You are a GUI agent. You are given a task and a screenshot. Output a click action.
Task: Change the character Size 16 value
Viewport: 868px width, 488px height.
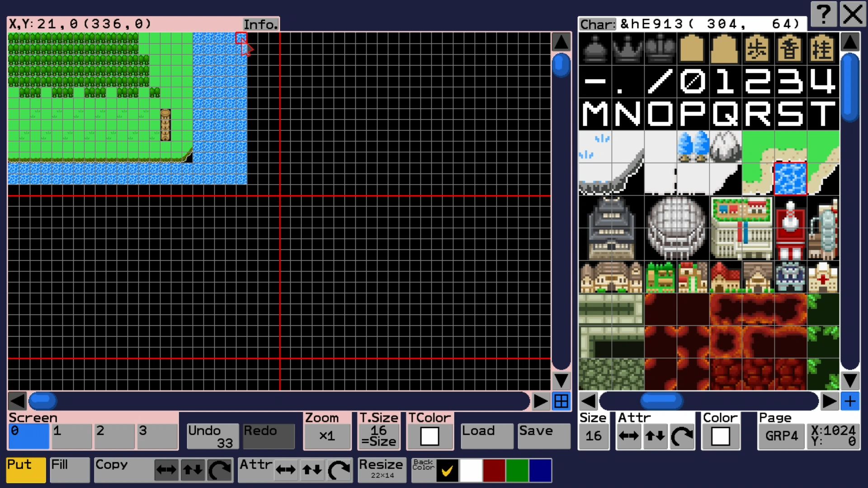[594, 436]
